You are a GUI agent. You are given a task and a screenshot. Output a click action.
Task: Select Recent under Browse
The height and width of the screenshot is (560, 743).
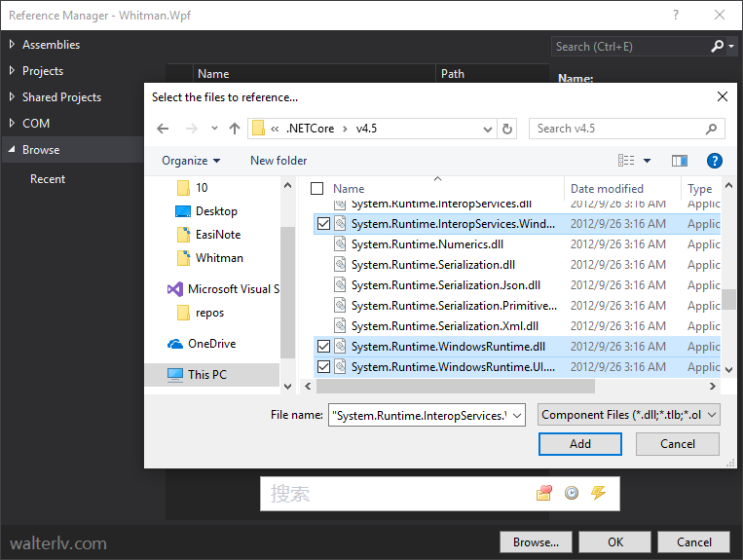tap(48, 179)
